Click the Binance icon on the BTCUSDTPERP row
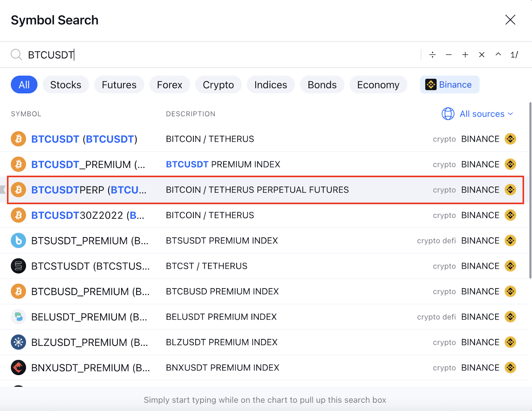This screenshot has height=411, width=532. coord(510,190)
